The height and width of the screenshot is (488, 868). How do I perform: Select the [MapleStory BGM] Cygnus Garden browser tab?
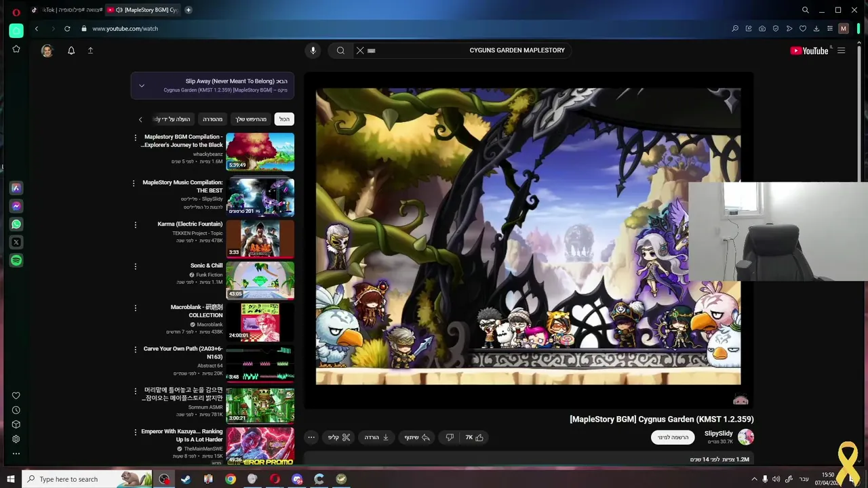143,9
